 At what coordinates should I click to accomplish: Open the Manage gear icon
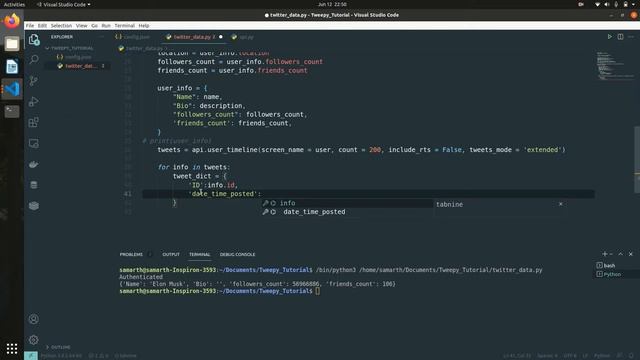pyautogui.click(x=34, y=340)
